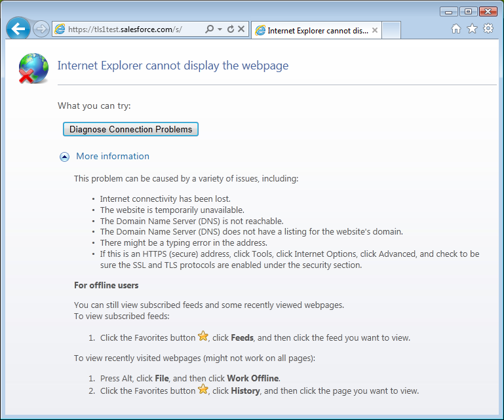Maximize the Internet Explorer window
This screenshot has width=504, height=420.
(x=469, y=12)
